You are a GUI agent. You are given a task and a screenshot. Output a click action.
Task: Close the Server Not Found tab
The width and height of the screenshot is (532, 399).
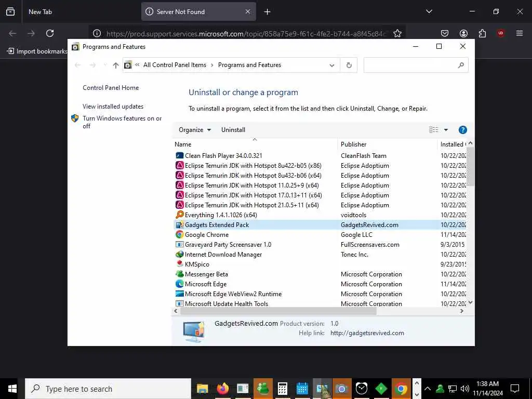(248, 12)
